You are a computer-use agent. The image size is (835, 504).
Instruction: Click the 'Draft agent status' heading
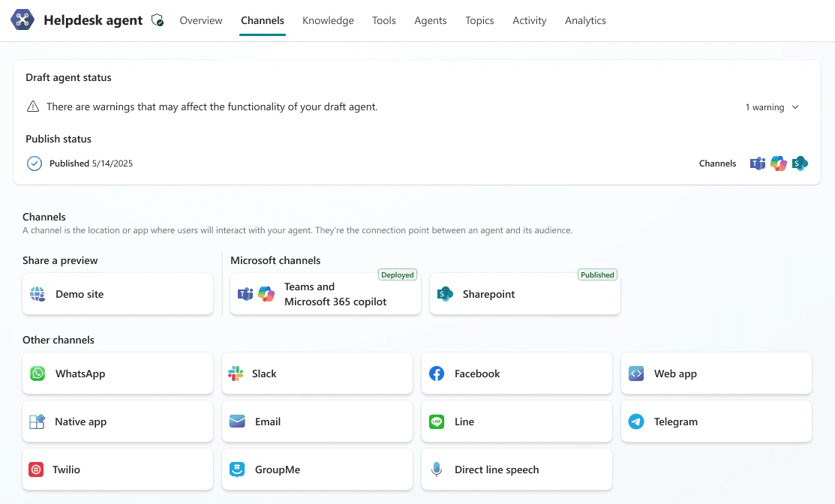69,78
